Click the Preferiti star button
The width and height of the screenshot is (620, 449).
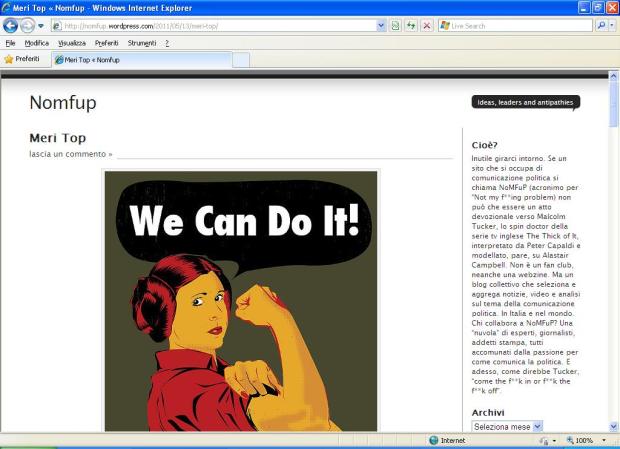pos(22,59)
